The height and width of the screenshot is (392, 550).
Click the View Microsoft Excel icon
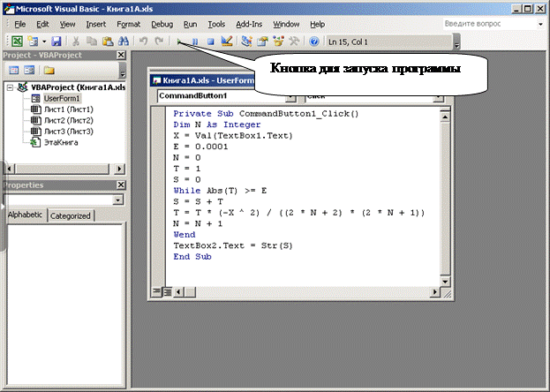point(16,41)
